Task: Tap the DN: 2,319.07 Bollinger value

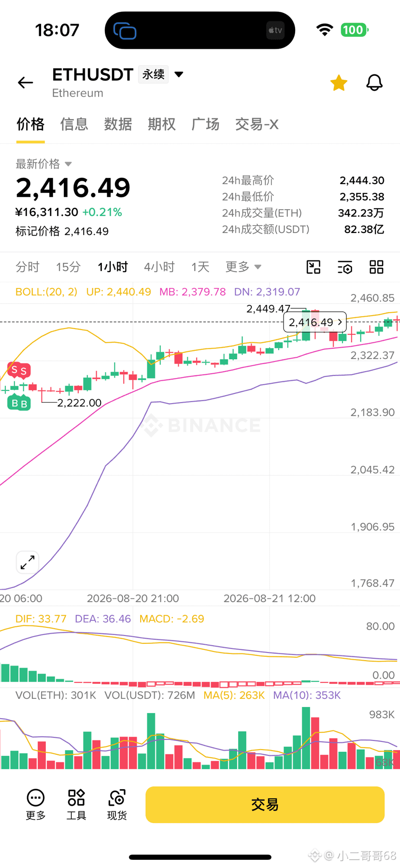Action: [267, 292]
